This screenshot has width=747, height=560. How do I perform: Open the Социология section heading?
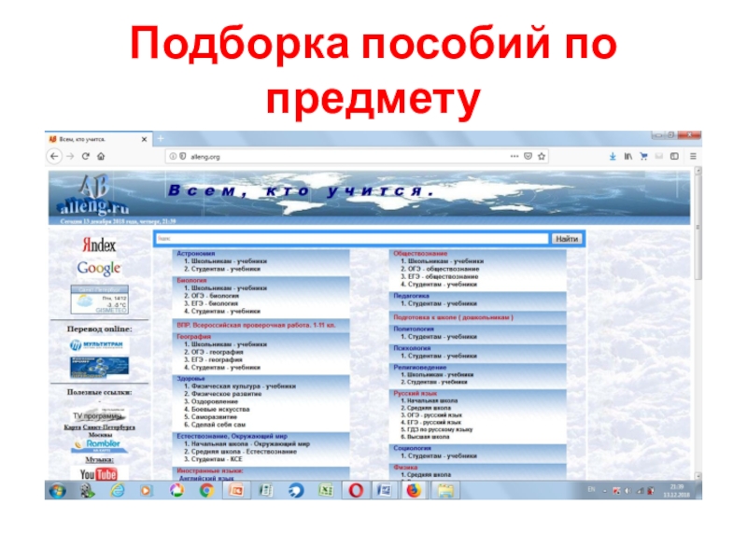(413, 448)
